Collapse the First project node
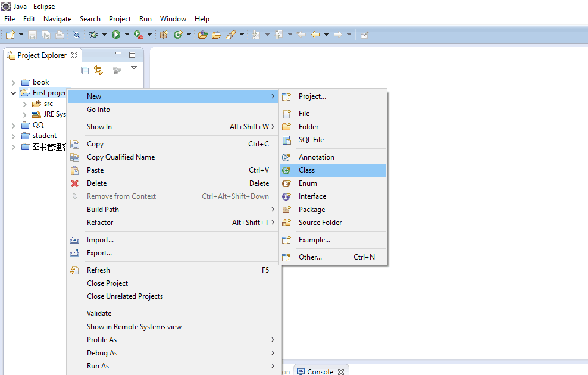This screenshot has width=588, height=375. (14, 93)
